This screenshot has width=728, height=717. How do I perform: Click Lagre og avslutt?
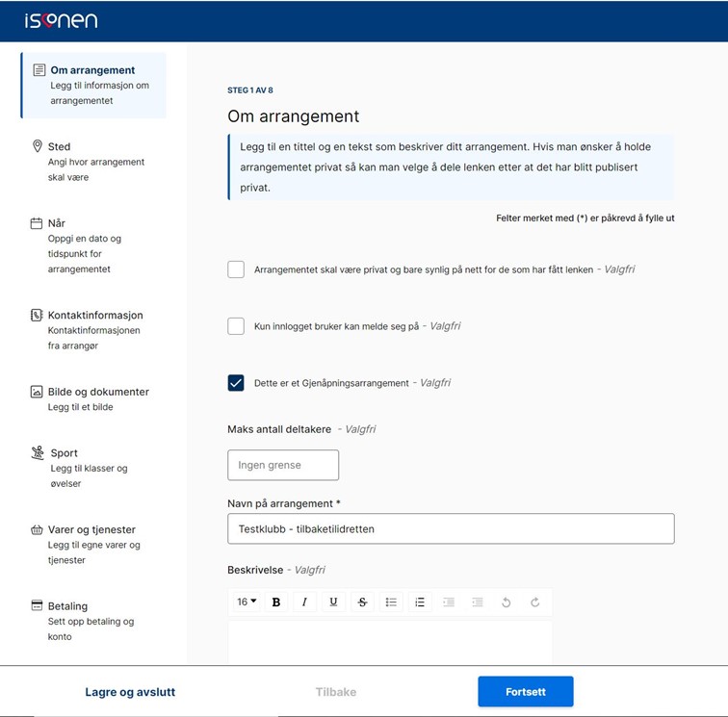(130, 692)
